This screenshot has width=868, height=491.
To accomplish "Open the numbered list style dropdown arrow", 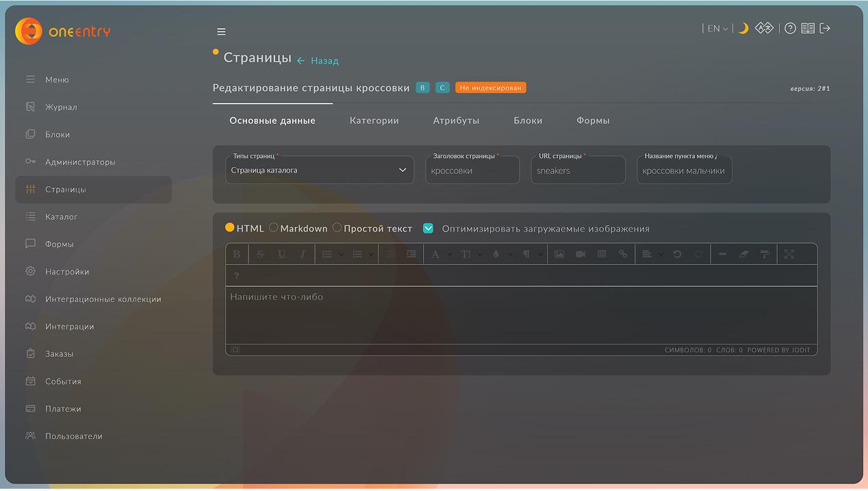I will click(x=371, y=255).
